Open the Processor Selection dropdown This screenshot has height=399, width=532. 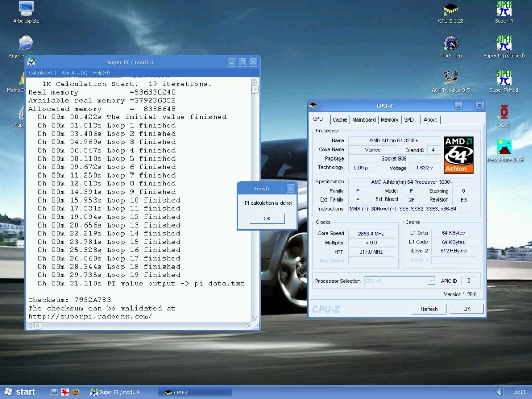[x=431, y=281]
